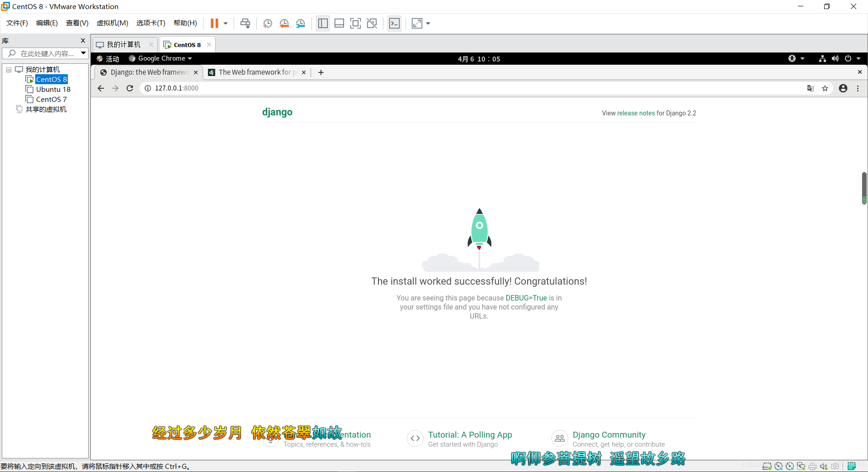Click the Chrome address bar showing 127.0.0.1:8000
Image resolution: width=868 pixels, height=472 pixels.
[176, 88]
